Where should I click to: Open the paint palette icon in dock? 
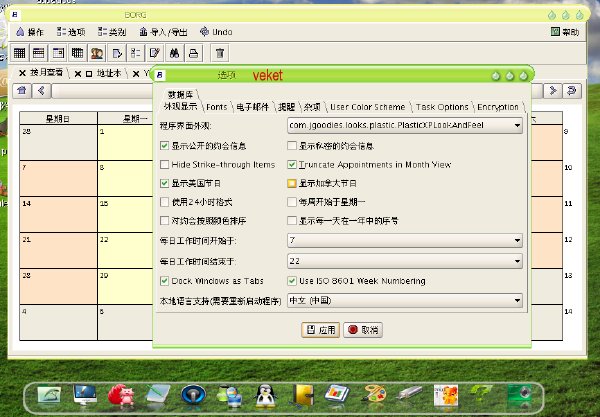pos(374,394)
